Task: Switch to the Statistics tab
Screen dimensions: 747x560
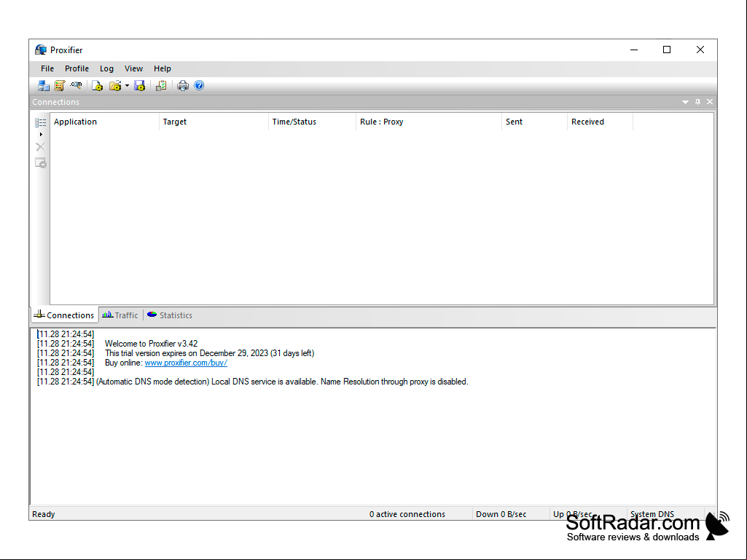Action: pyautogui.click(x=170, y=315)
